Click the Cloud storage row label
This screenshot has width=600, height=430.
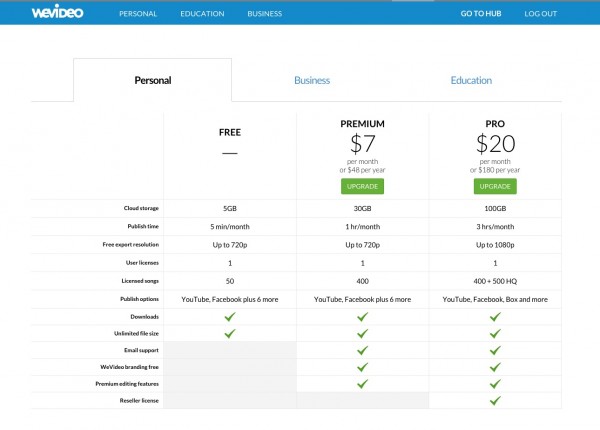point(141,208)
